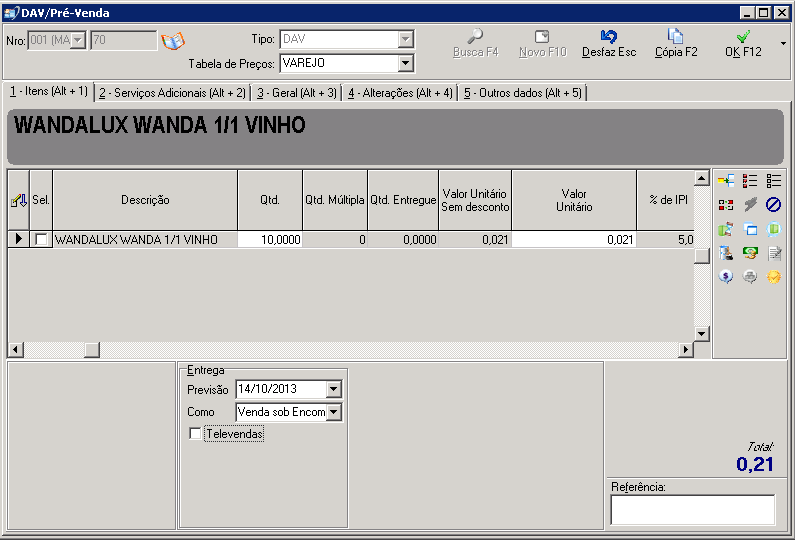The height and width of the screenshot is (541, 795).
Task: Click the Qtd. Entregue cell showing 0,0000
Action: point(403,240)
